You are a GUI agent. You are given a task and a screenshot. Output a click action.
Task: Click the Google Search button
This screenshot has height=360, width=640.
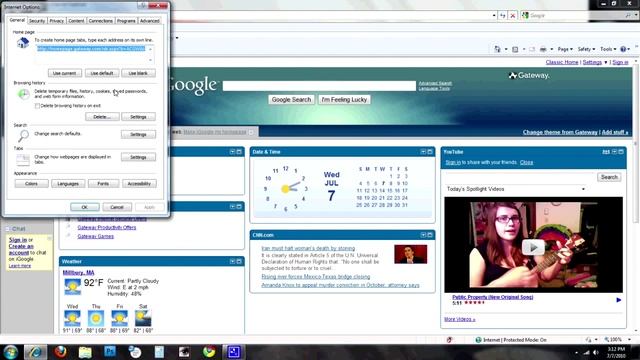coord(291,100)
